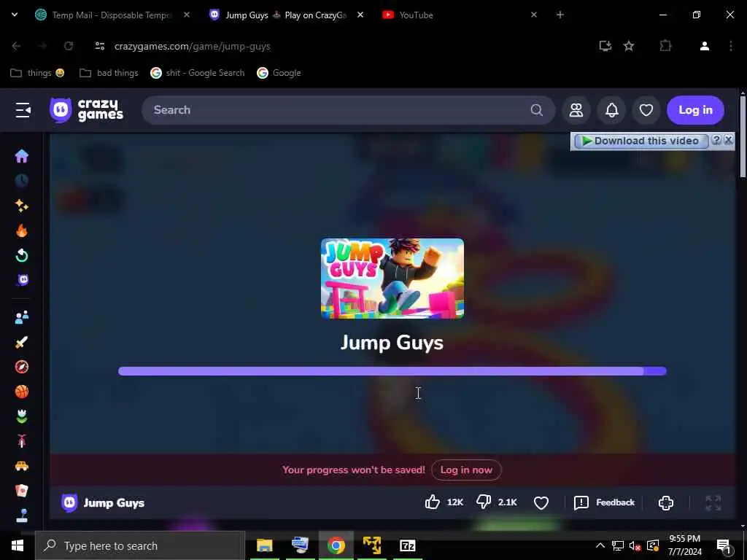This screenshot has height=560, width=747.
Task: Open help on download video bar
Action: [716, 140]
